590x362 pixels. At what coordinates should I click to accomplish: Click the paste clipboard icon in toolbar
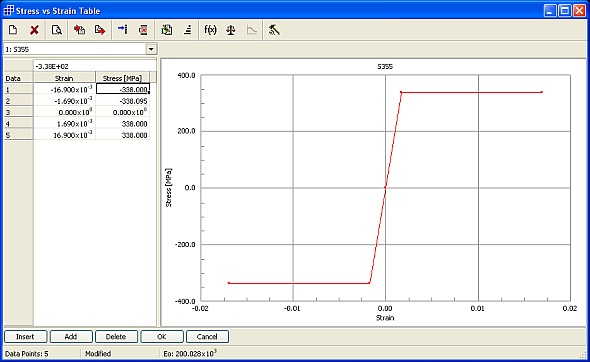(x=167, y=30)
